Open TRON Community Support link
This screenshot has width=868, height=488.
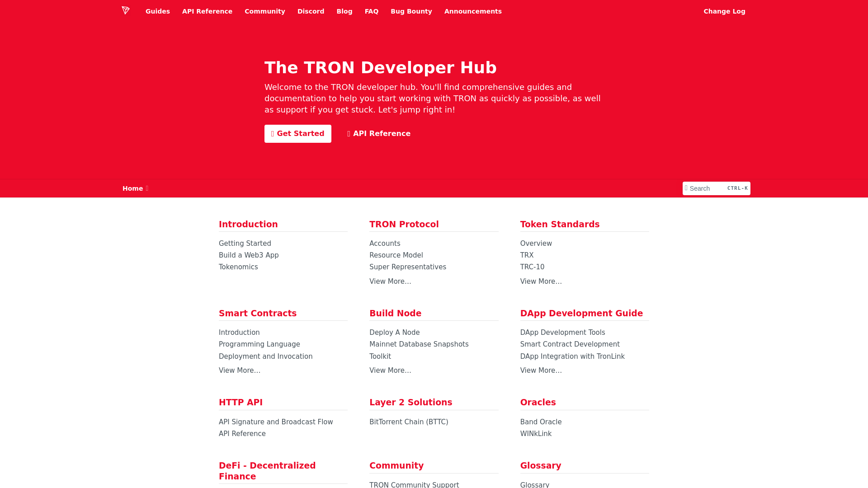point(414,484)
